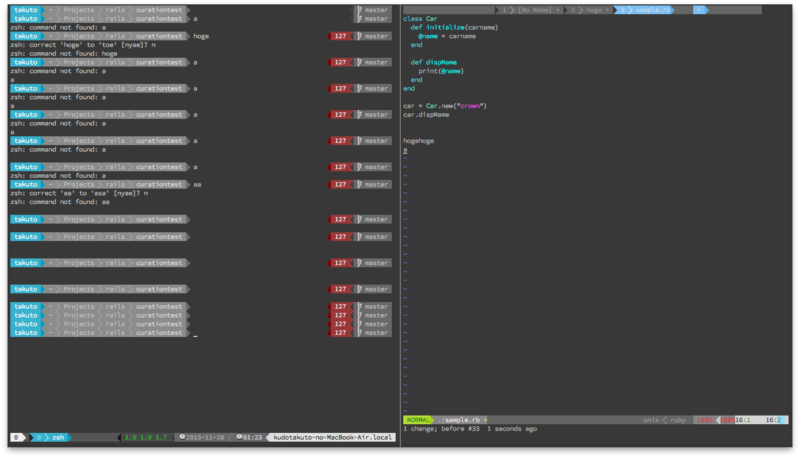Click the 'aa' command typed at the prompt

[197, 185]
